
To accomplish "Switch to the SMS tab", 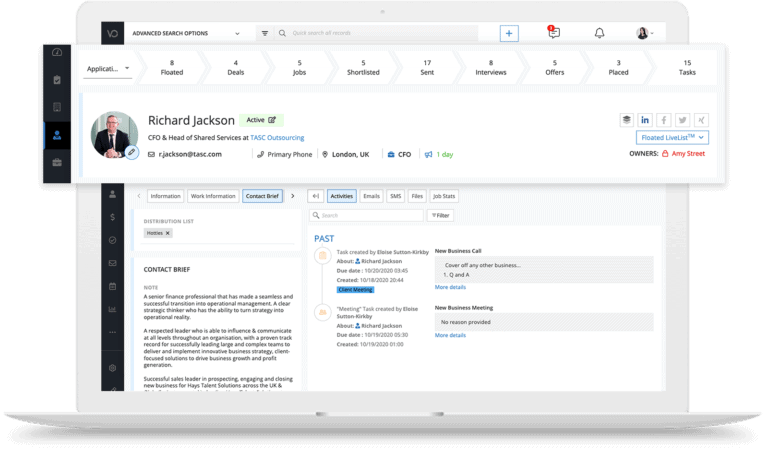I will pos(396,196).
